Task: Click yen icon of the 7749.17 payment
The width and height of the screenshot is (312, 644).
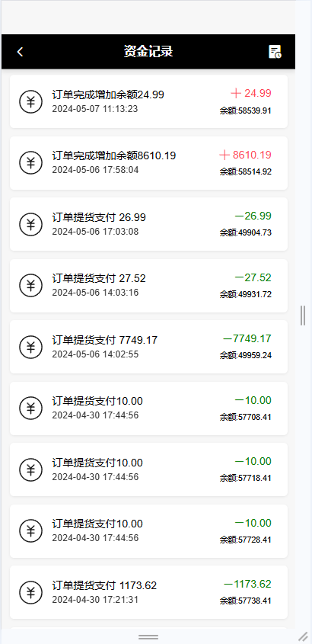Action: [30, 347]
